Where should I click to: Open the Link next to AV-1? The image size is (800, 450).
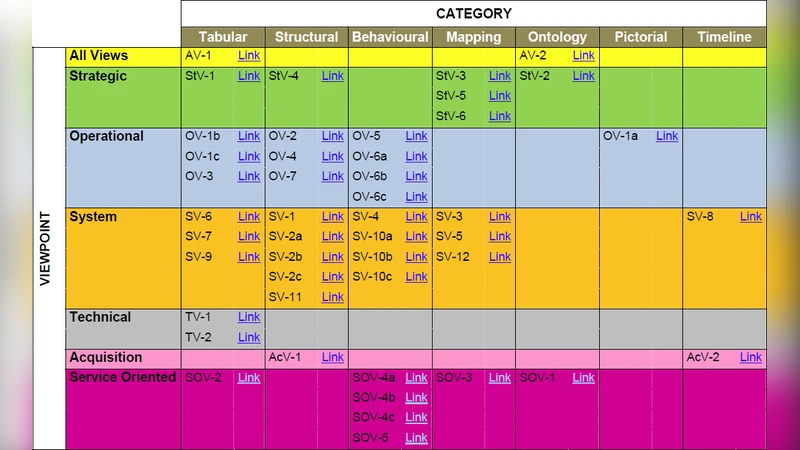pyautogui.click(x=249, y=56)
